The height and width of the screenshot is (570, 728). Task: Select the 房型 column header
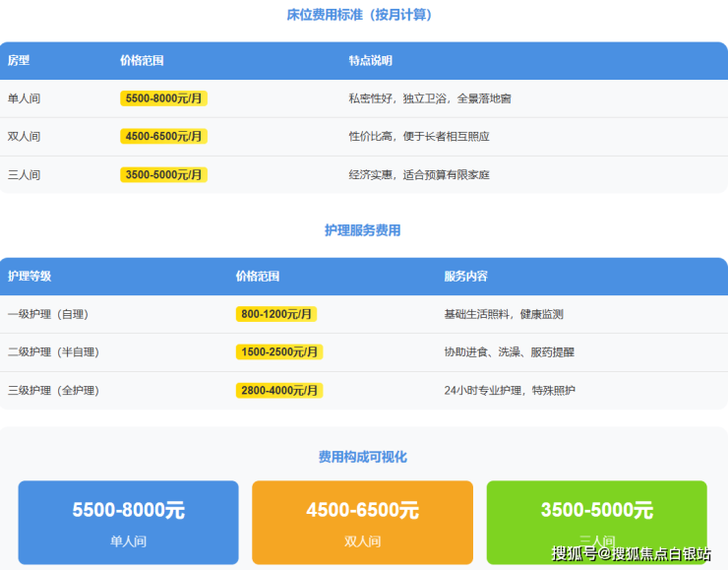click(19, 60)
